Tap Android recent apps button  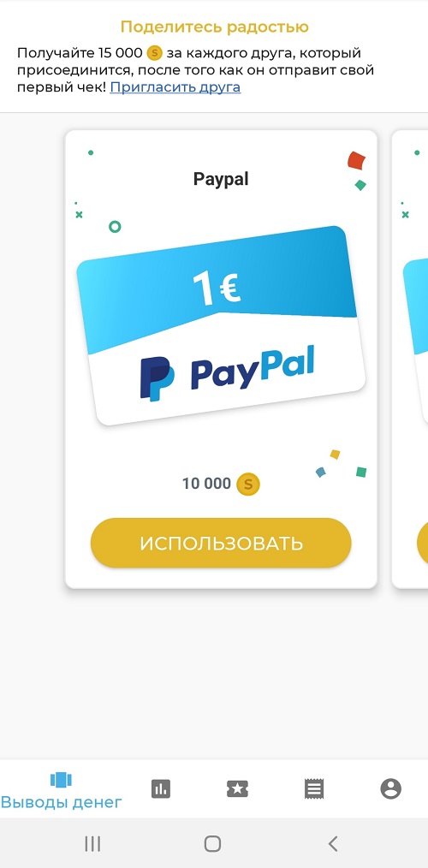[92, 844]
